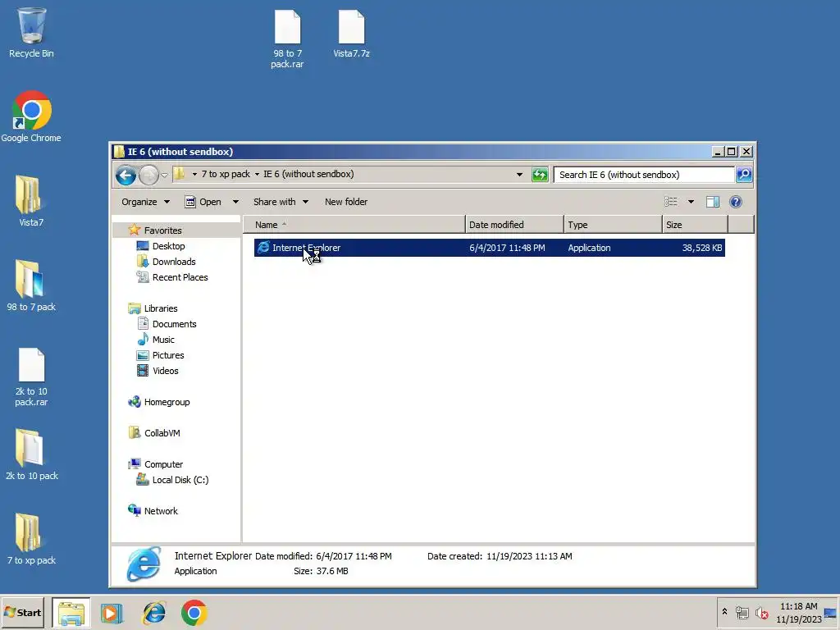The width and height of the screenshot is (840, 630).
Task: Click the large Internet Explorer icon in details pane
Action: [144, 564]
